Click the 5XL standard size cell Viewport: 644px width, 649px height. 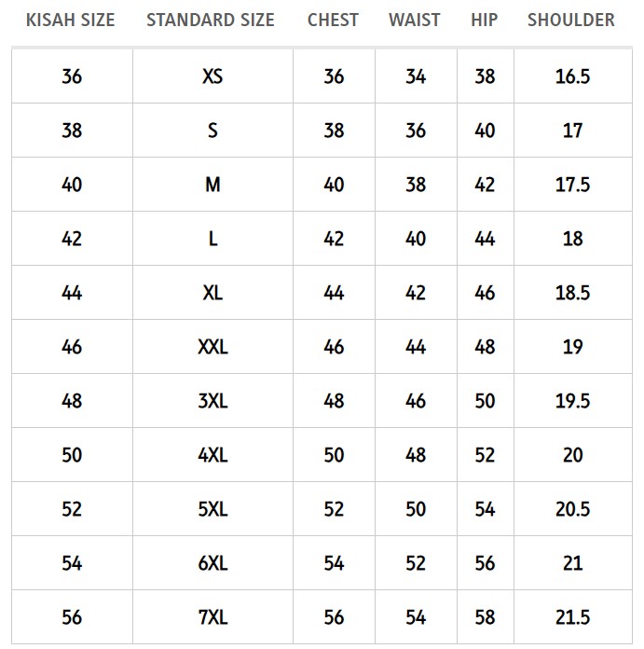pyautogui.click(x=212, y=509)
